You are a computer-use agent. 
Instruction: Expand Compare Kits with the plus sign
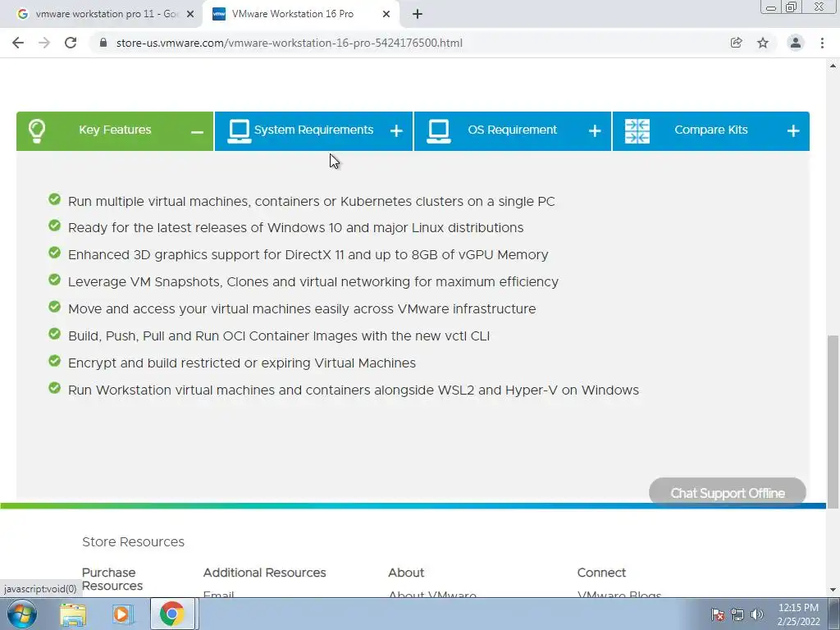pyautogui.click(x=793, y=131)
